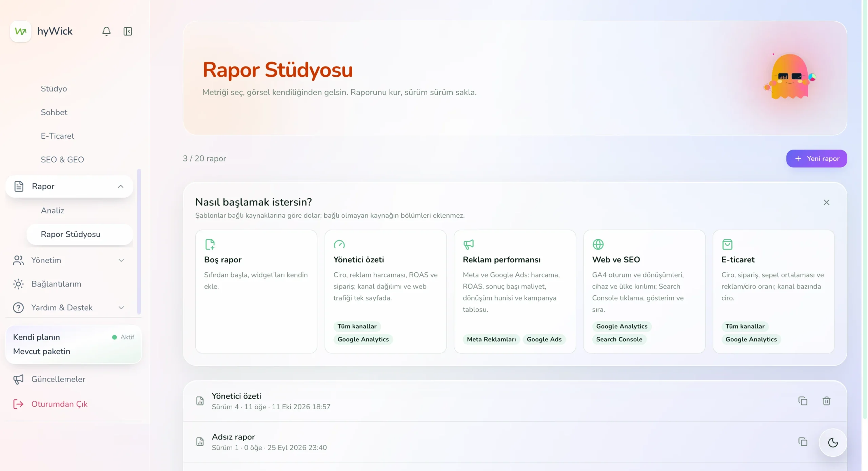Viewport: 868px width, 471px height.
Task: Click the Meta Reklamları tag
Action: click(x=491, y=339)
